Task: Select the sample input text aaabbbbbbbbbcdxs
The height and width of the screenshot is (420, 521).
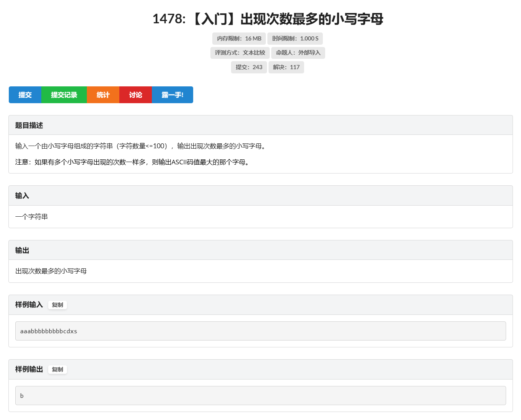Action: [49, 331]
